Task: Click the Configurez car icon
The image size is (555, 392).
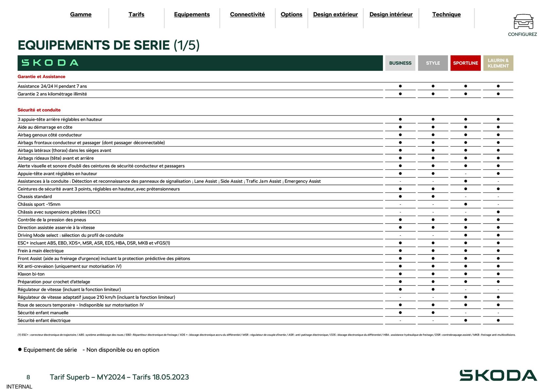Action: click(523, 21)
